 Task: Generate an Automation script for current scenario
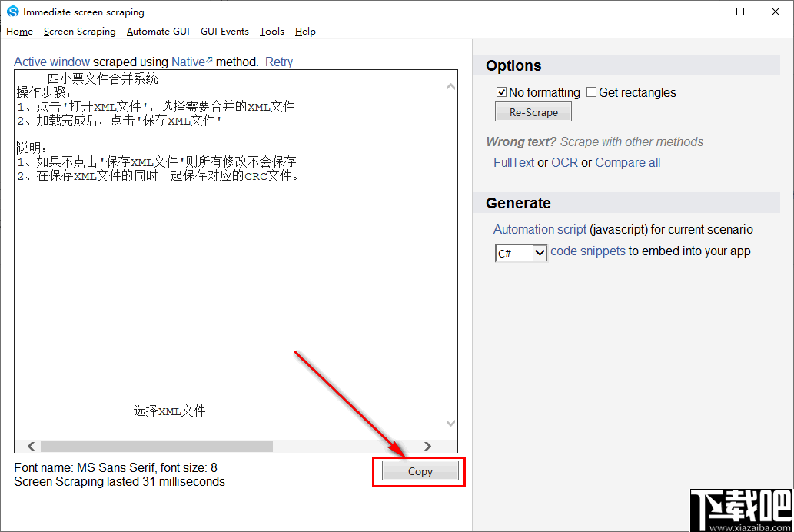point(540,229)
